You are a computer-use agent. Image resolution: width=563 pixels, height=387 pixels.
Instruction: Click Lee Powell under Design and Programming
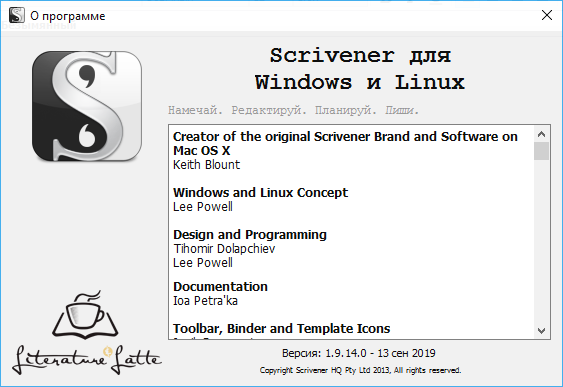point(203,263)
